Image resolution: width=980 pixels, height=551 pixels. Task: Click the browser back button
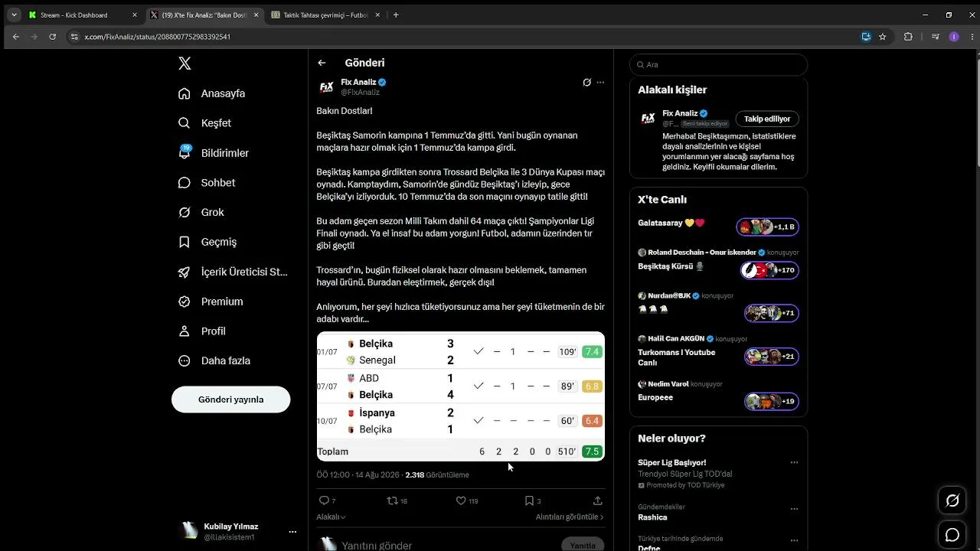pyautogui.click(x=15, y=37)
